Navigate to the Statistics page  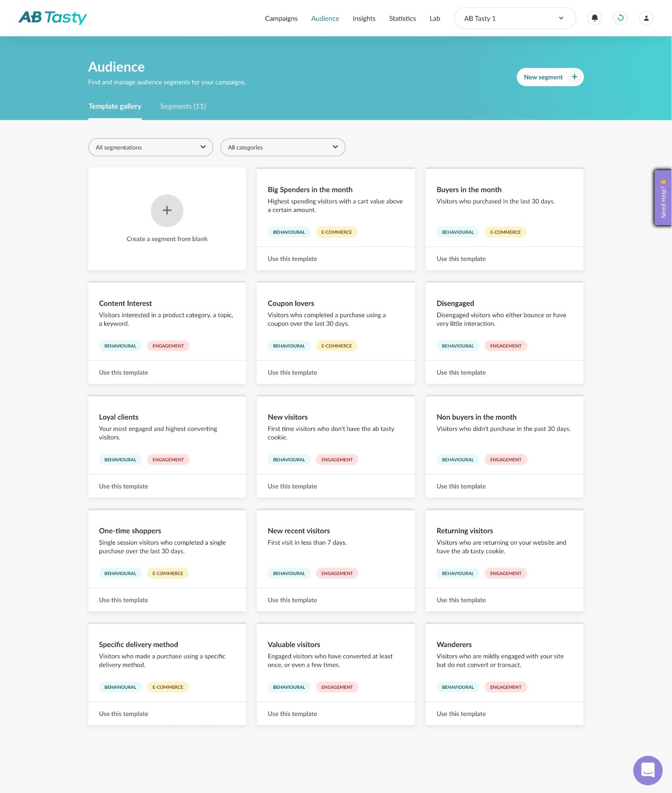tap(402, 18)
